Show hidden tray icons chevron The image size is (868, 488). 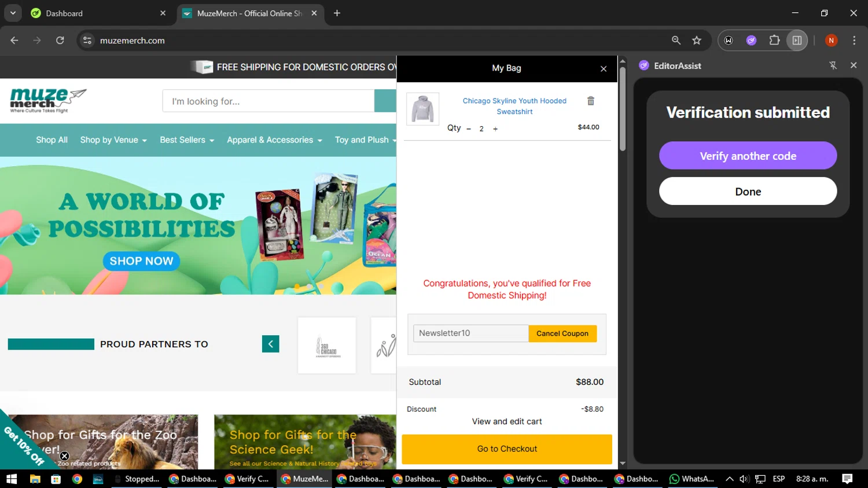tap(730, 479)
